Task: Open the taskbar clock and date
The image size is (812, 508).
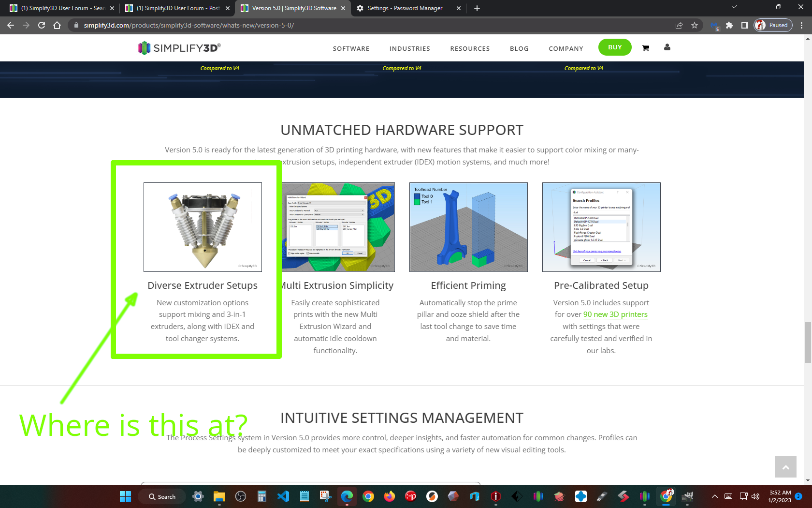Action: click(780, 496)
